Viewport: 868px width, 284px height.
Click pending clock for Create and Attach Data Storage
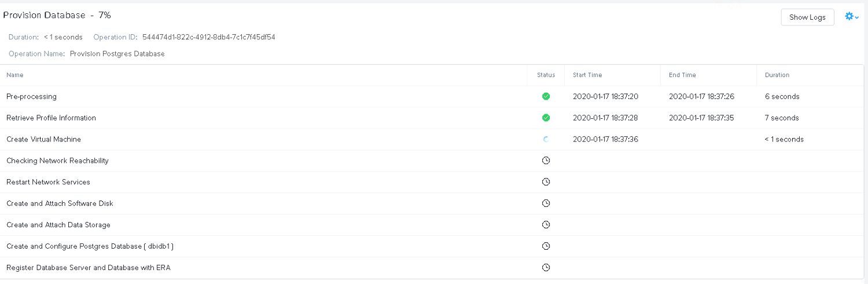[546, 225]
